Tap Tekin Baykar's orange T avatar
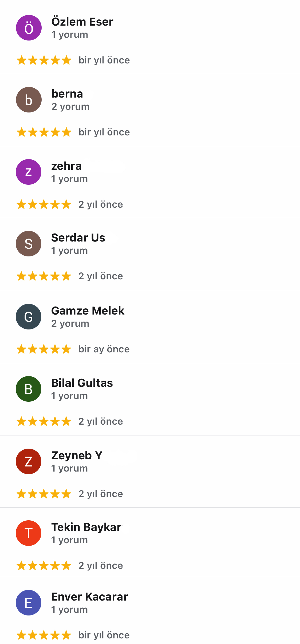The image size is (300, 644). [x=29, y=533]
